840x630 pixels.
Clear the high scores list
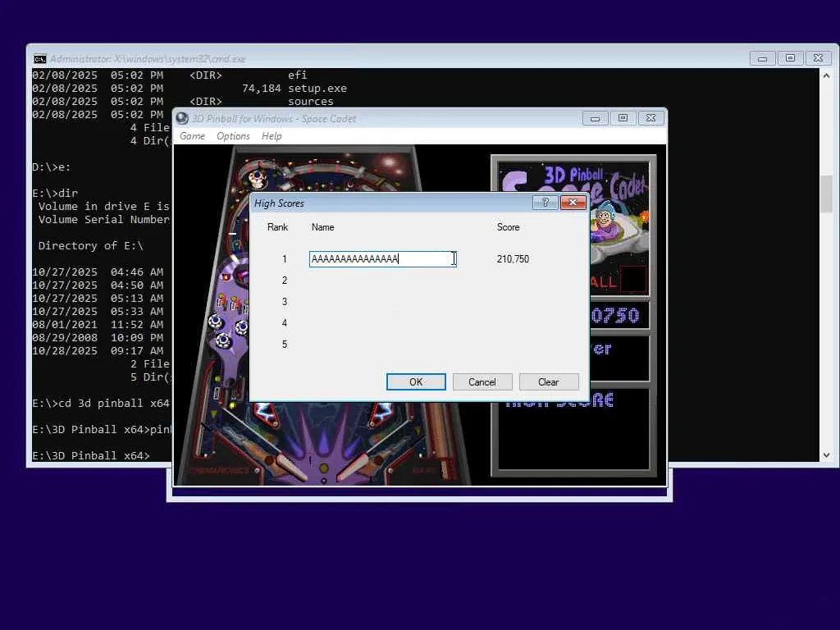pyautogui.click(x=549, y=382)
